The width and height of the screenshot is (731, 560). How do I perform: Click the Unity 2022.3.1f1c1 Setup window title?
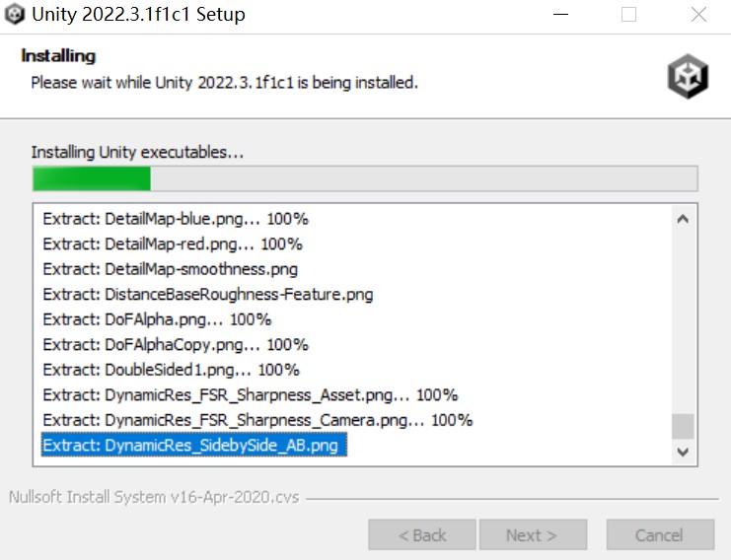[x=138, y=15]
